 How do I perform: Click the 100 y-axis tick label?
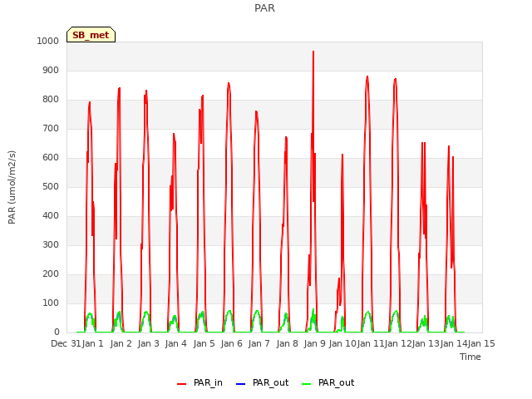(x=51, y=303)
